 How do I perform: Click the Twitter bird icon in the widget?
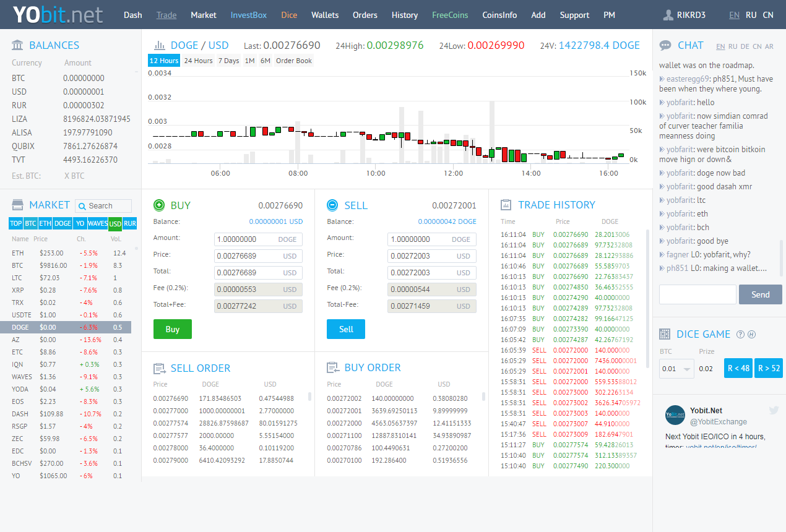pos(773,410)
